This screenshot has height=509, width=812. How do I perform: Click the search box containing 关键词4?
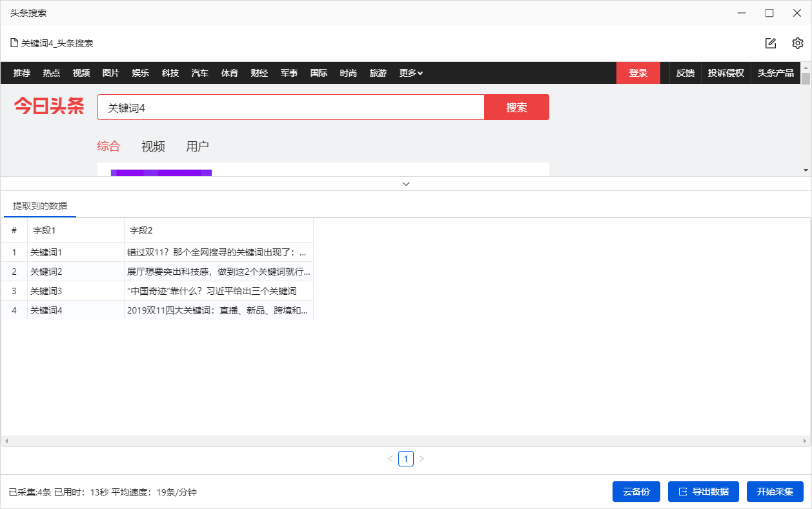[291, 107]
